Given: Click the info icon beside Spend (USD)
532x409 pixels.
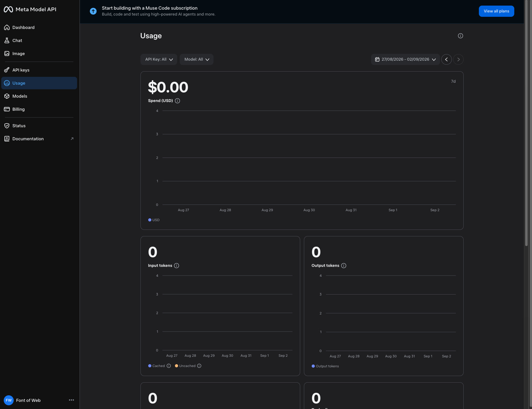Looking at the screenshot, I should click(x=177, y=101).
